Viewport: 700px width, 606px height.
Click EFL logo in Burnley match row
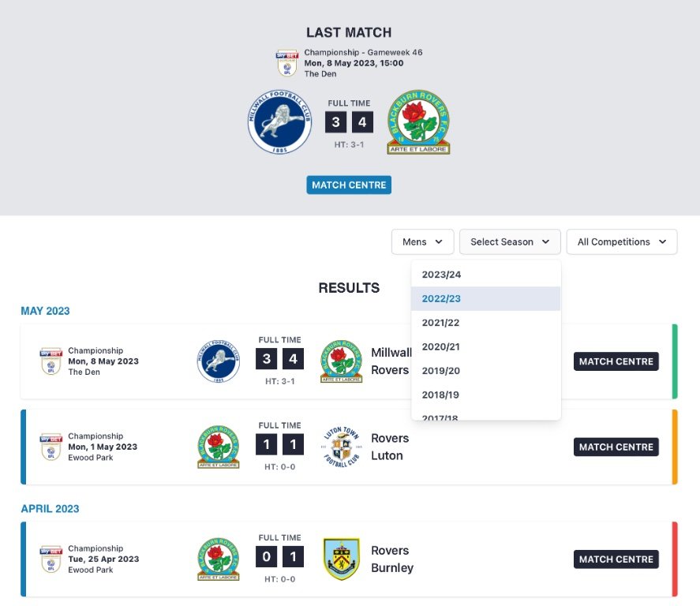(51, 559)
